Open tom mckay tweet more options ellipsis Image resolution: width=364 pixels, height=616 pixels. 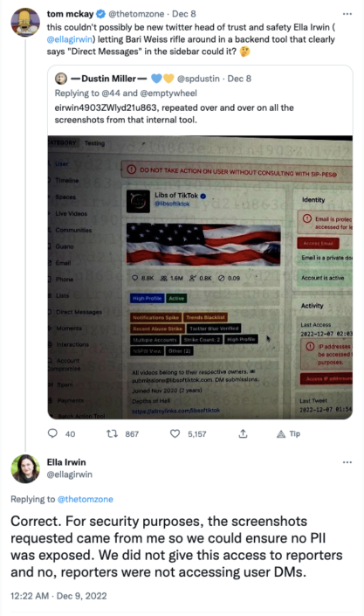[x=347, y=14]
